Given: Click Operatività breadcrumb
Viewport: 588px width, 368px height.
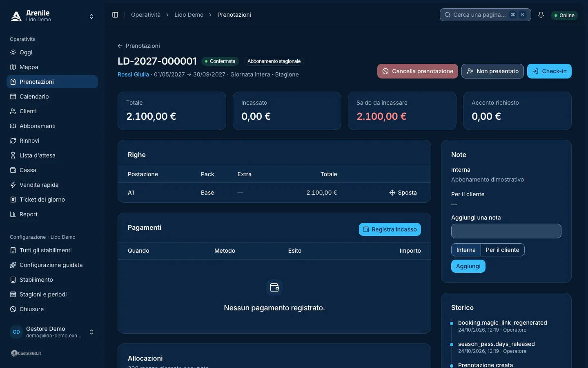Looking at the screenshot, I should click(146, 15).
